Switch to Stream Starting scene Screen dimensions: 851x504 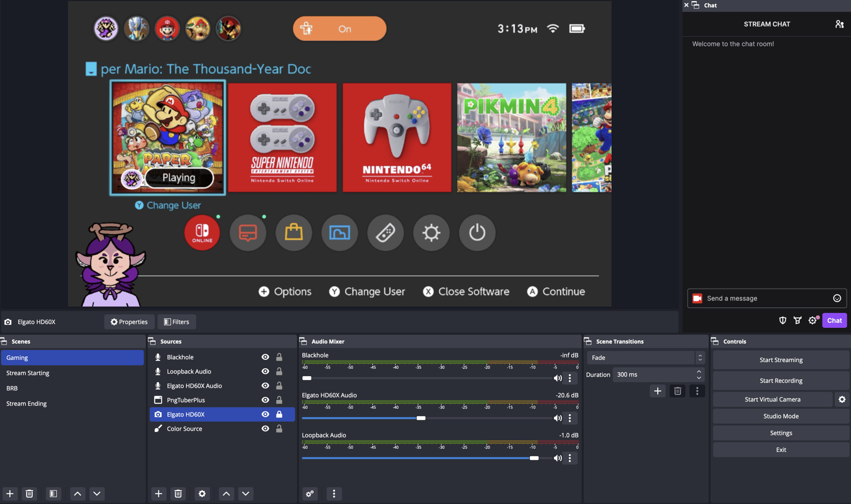click(72, 373)
